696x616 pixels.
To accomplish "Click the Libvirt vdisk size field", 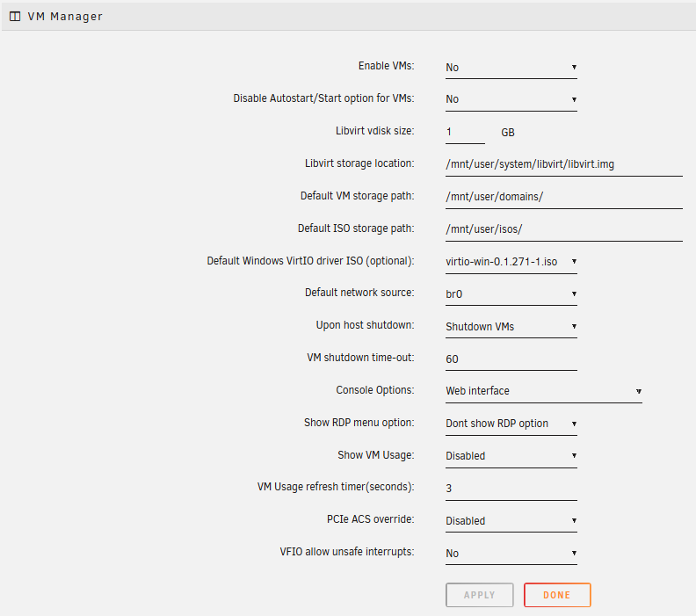I will pos(465,132).
